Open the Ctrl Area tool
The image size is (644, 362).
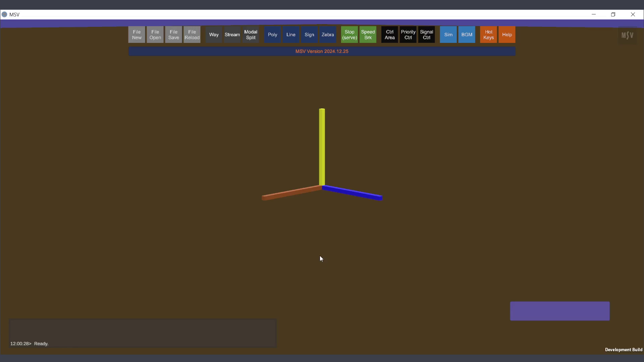click(x=390, y=35)
